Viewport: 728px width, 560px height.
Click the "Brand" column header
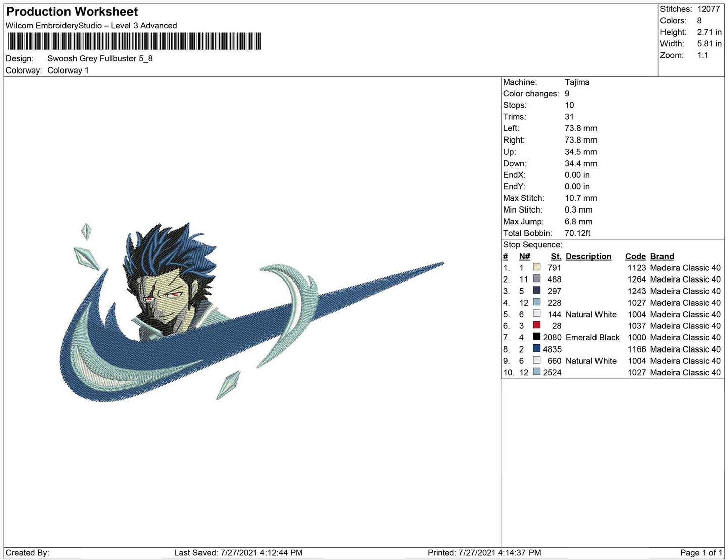click(x=662, y=256)
